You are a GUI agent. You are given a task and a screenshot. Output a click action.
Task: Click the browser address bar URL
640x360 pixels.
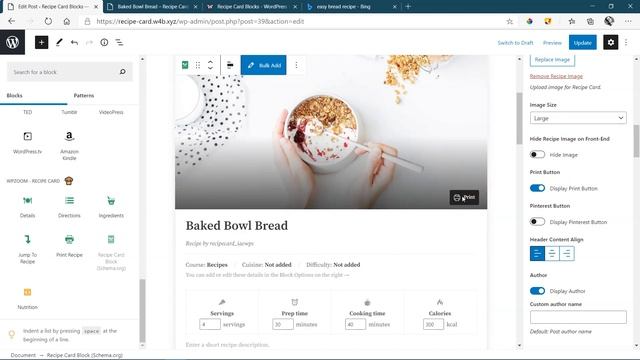click(x=200, y=21)
